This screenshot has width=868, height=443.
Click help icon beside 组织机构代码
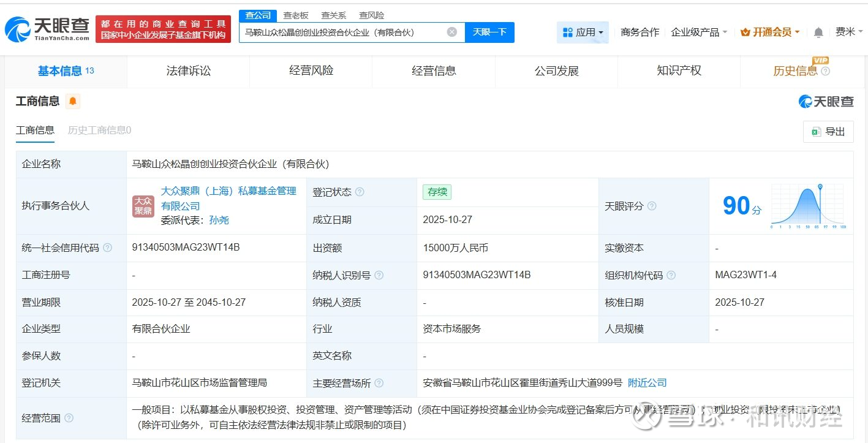coord(671,276)
